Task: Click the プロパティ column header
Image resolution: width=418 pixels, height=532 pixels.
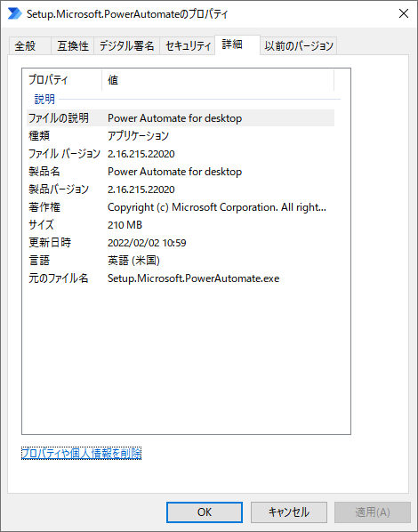Action: (64, 80)
